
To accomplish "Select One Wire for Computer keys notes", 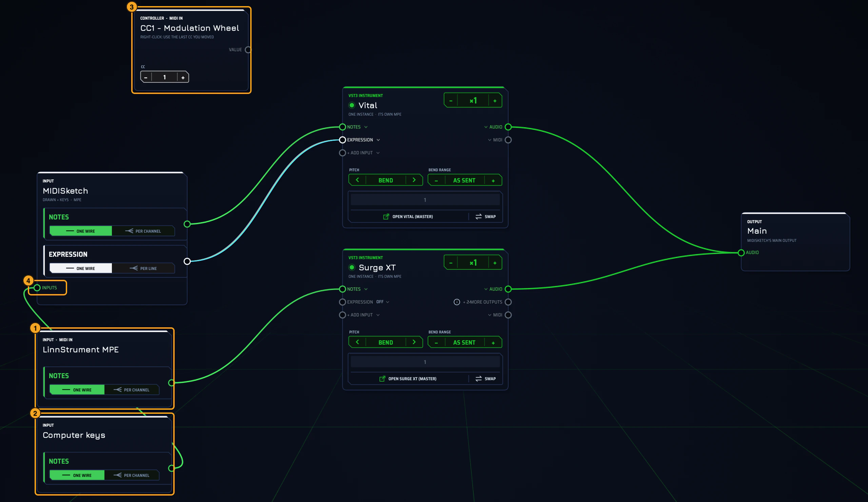I will tap(77, 475).
